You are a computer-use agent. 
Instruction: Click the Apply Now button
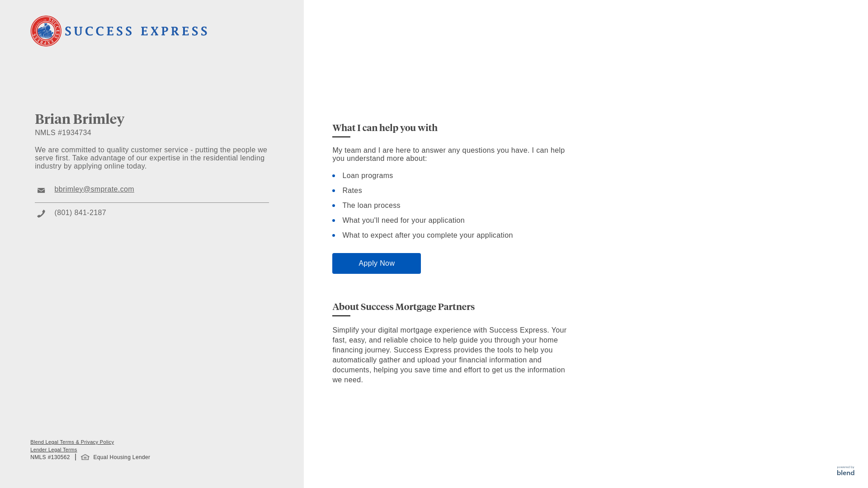pos(376,263)
